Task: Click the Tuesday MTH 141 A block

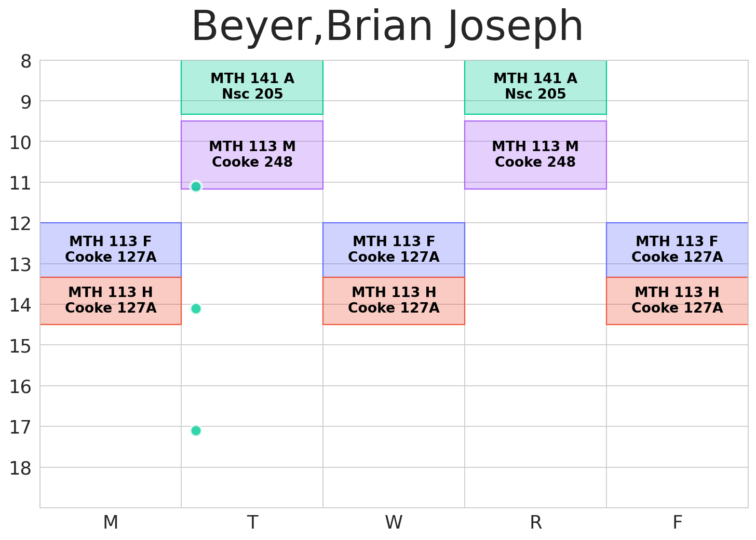Action: (x=252, y=87)
